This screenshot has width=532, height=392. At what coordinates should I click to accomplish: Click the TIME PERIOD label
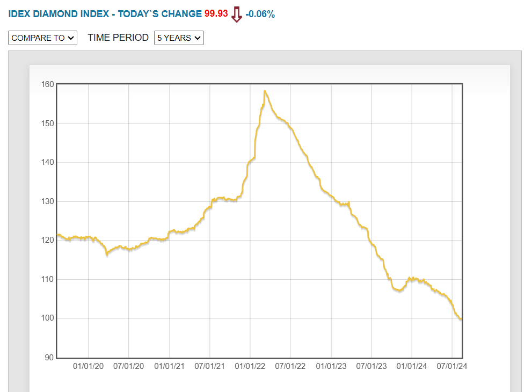click(x=118, y=38)
